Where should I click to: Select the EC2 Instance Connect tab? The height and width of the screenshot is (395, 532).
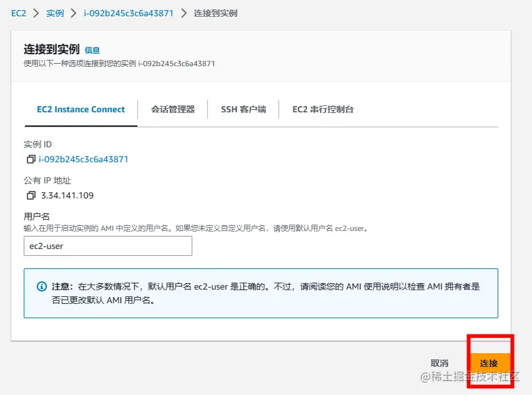pyautogui.click(x=81, y=109)
